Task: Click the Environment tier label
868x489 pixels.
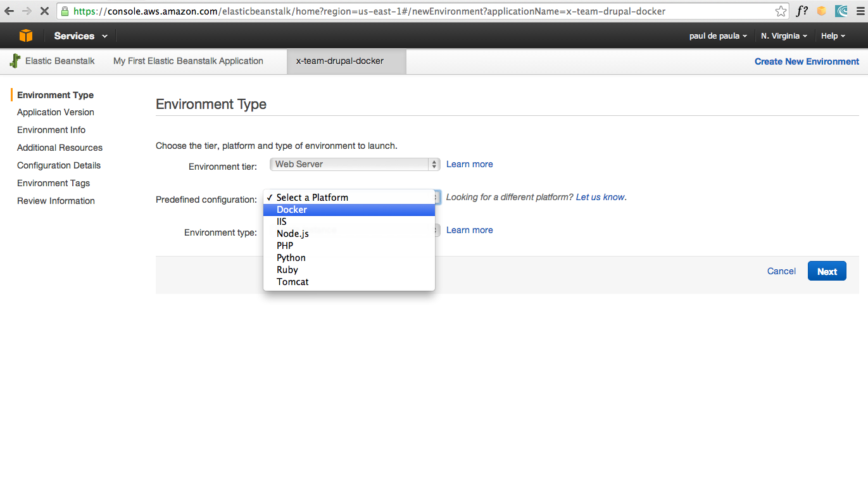Action: (x=223, y=167)
